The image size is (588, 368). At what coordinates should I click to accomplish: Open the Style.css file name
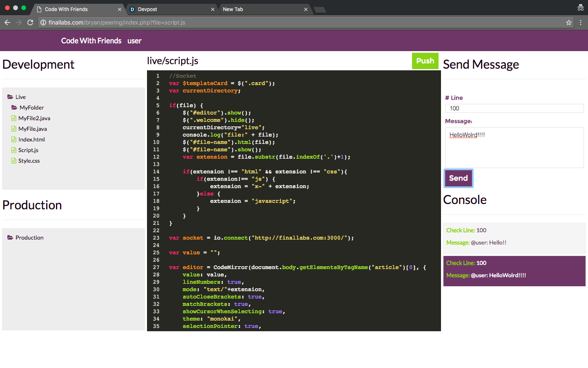click(29, 161)
